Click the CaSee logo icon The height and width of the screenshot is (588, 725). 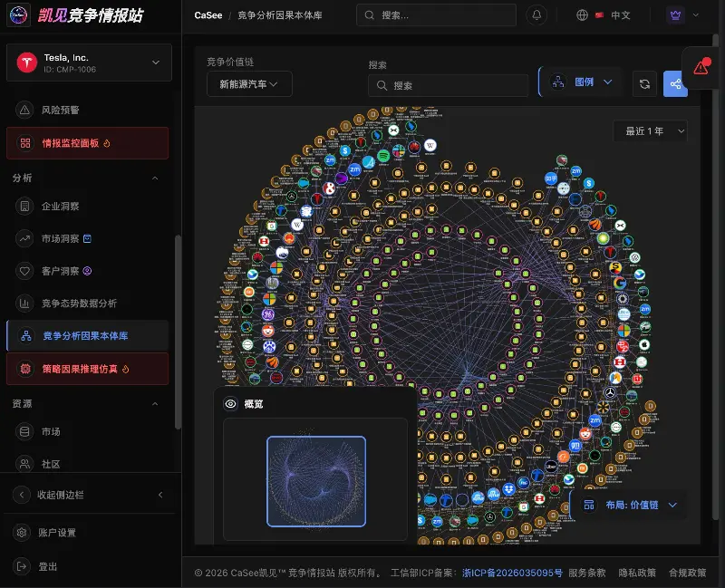click(x=19, y=15)
